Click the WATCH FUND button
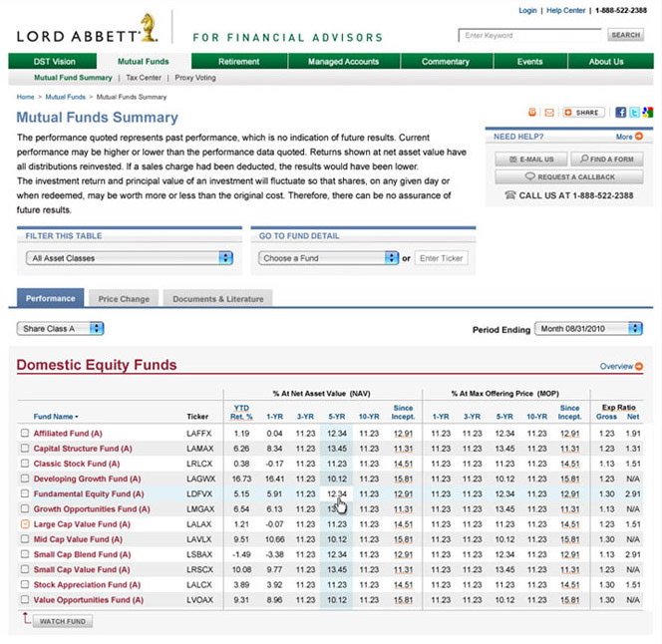 point(63,621)
